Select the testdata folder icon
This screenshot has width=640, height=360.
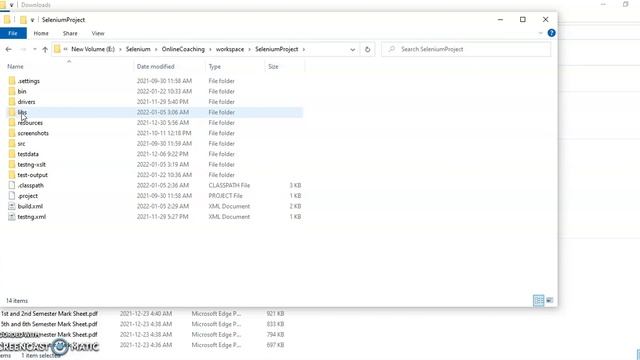12,154
